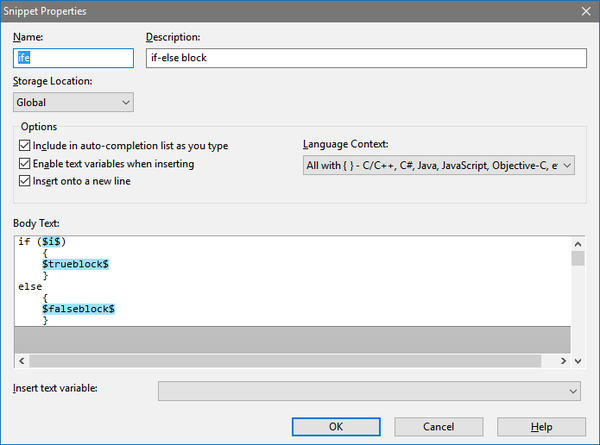This screenshot has height=445, width=600.
Task: Close the Snippet Properties dialog
Action: (586, 11)
